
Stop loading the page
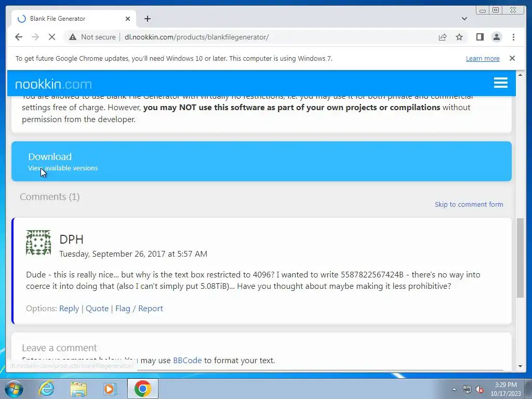pos(52,37)
